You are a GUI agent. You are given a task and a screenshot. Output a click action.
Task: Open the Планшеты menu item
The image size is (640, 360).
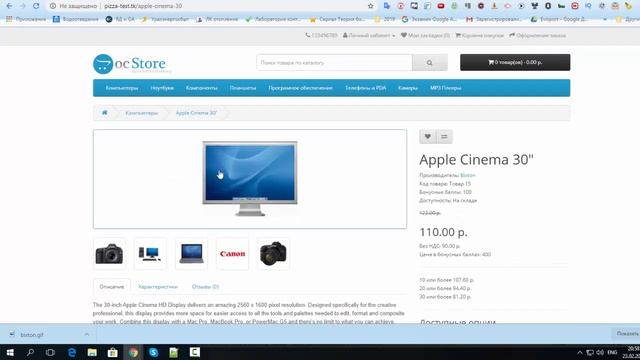(243, 88)
